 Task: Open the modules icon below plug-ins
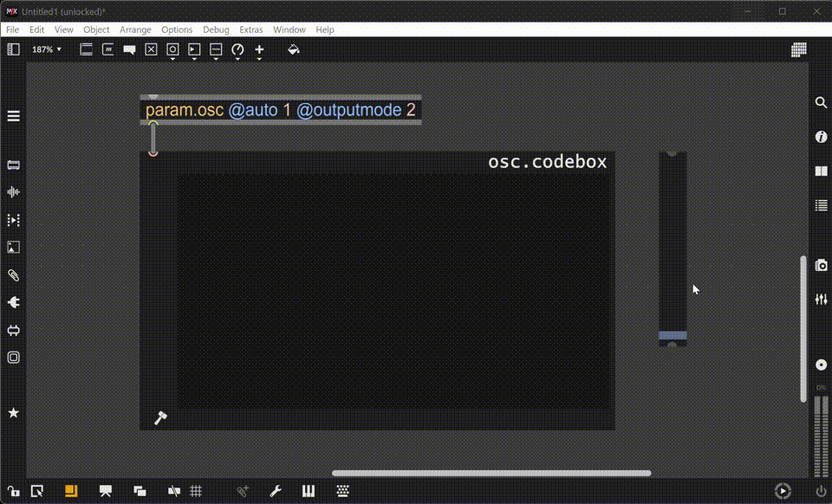tap(13, 330)
